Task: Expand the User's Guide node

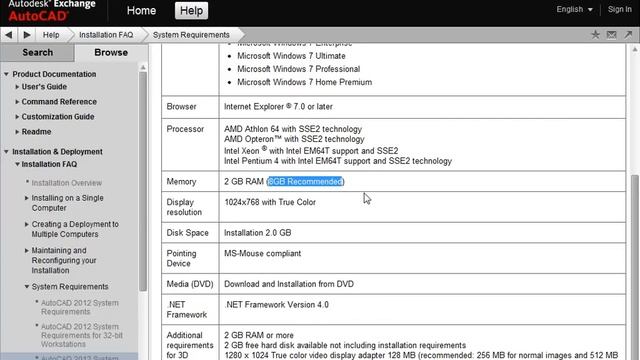Action: point(17,87)
